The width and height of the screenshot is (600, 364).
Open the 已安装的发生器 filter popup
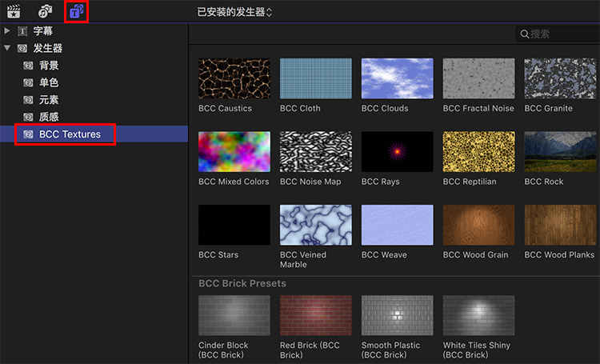coord(234,12)
